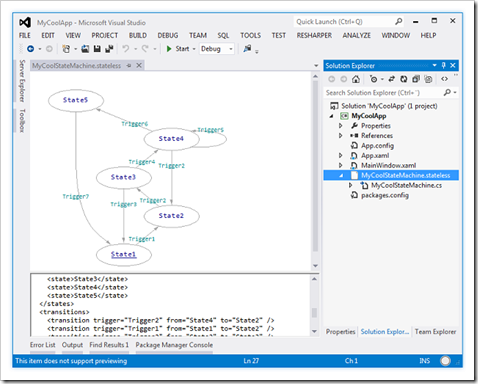
Task: Click the Navigate Forward icon in toolbar
Action: pos(49,49)
